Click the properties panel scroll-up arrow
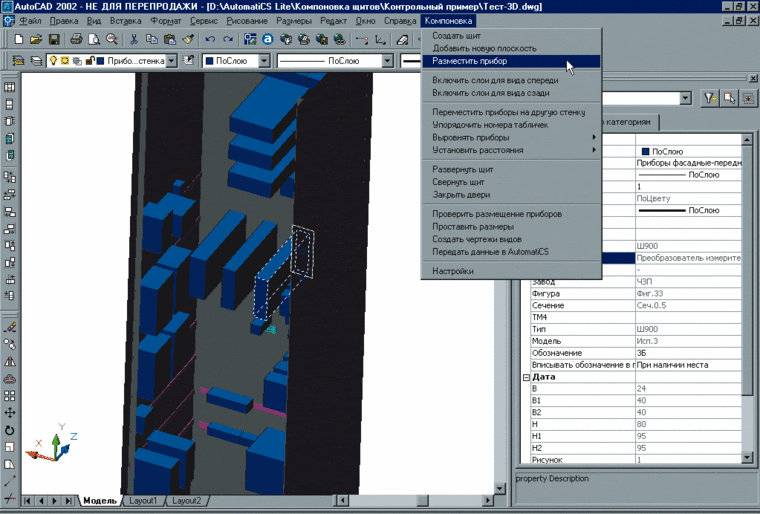Screen dimensions: 760x514 747,140
